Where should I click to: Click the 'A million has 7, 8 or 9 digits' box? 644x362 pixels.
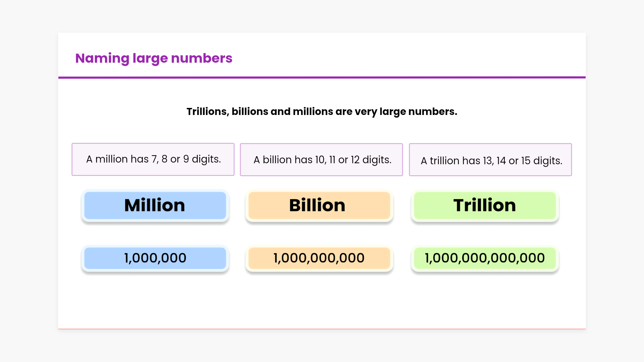(153, 159)
